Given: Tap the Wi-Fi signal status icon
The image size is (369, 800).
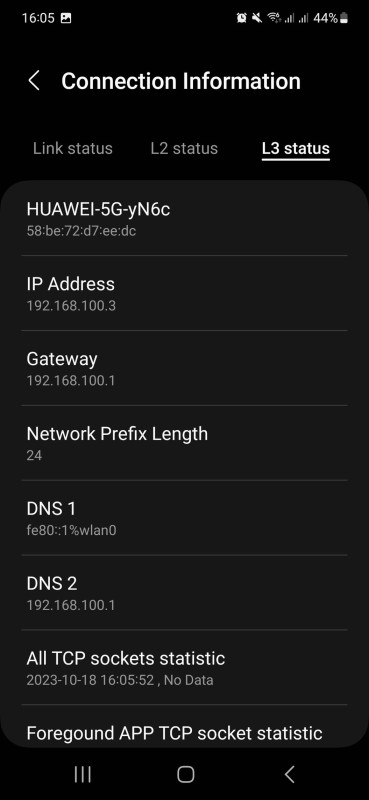Looking at the screenshot, I should 274,18.
